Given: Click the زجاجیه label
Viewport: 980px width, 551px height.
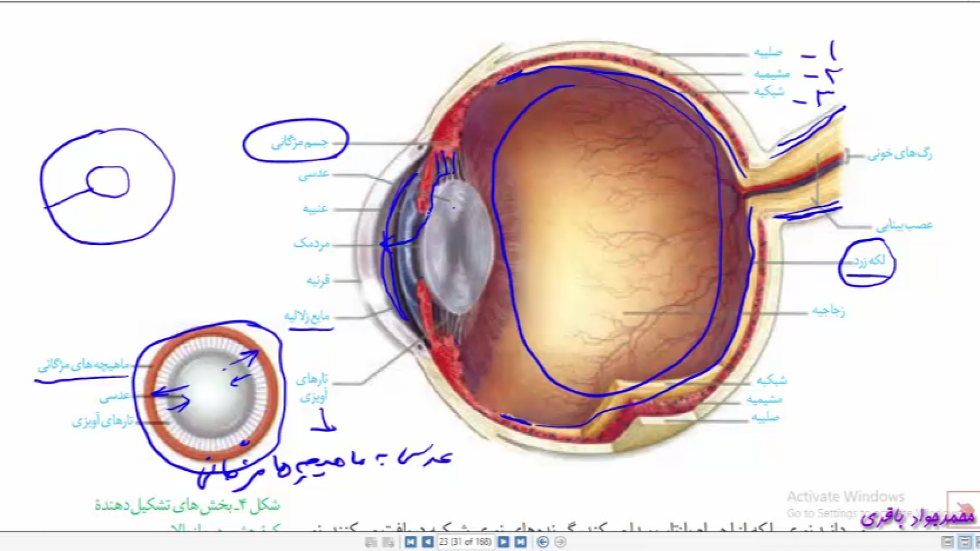Looking at the screenshot, I should click(x=828, y=310).
